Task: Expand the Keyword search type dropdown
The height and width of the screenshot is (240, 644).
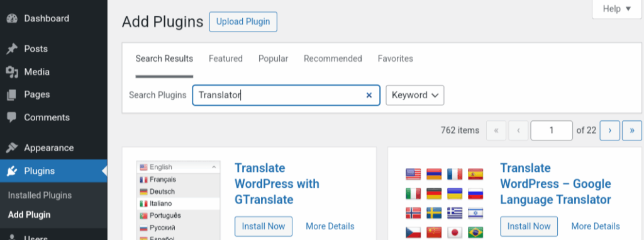Action: 415,95
